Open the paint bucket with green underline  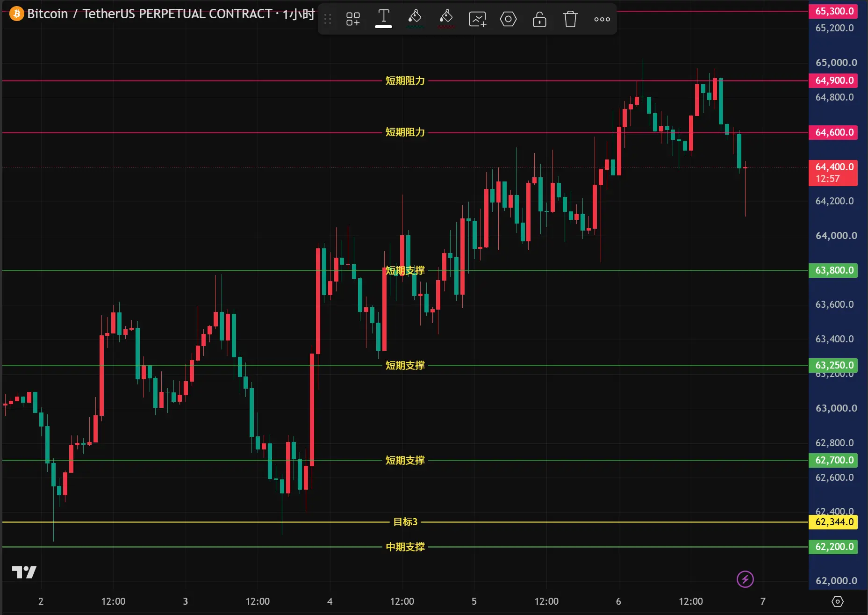click(x=415, y=19)
